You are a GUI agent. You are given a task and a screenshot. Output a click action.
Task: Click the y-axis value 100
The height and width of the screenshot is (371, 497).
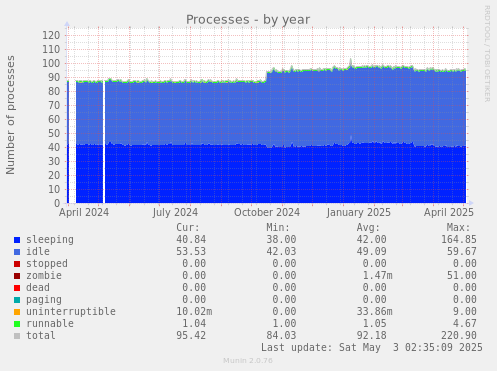[x=51, y=63]
